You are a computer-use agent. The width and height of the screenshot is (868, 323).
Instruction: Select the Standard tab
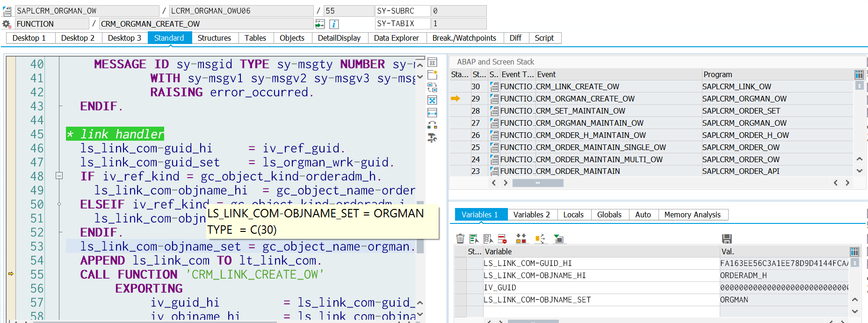point(169,38)
